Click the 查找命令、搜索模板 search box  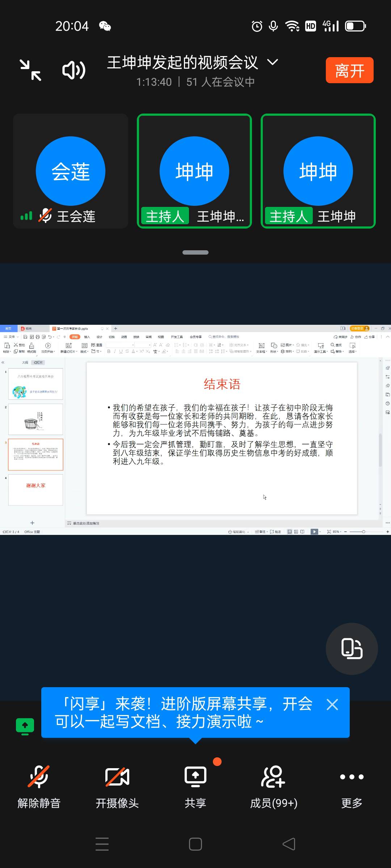click(224, 337)
